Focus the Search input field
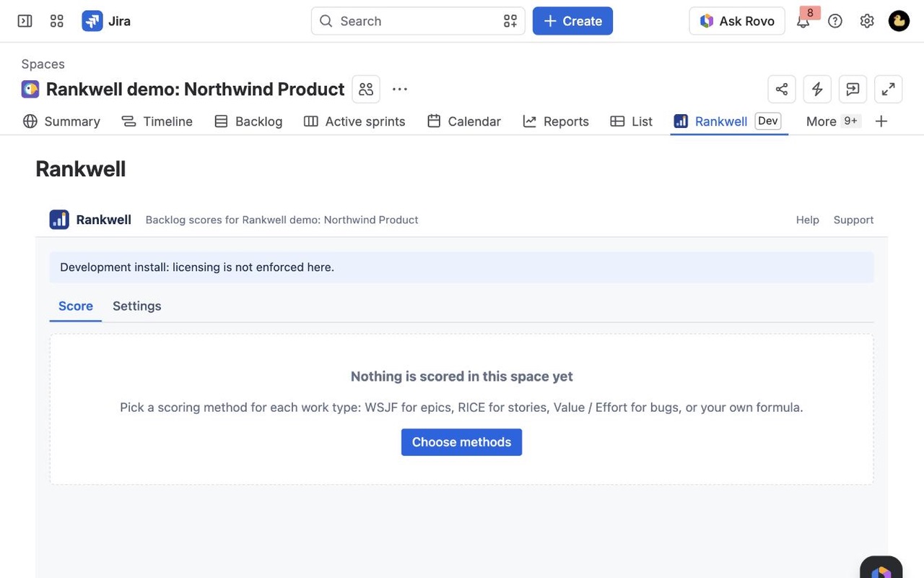Screen dimensions: 924x578 click(418, 21)
